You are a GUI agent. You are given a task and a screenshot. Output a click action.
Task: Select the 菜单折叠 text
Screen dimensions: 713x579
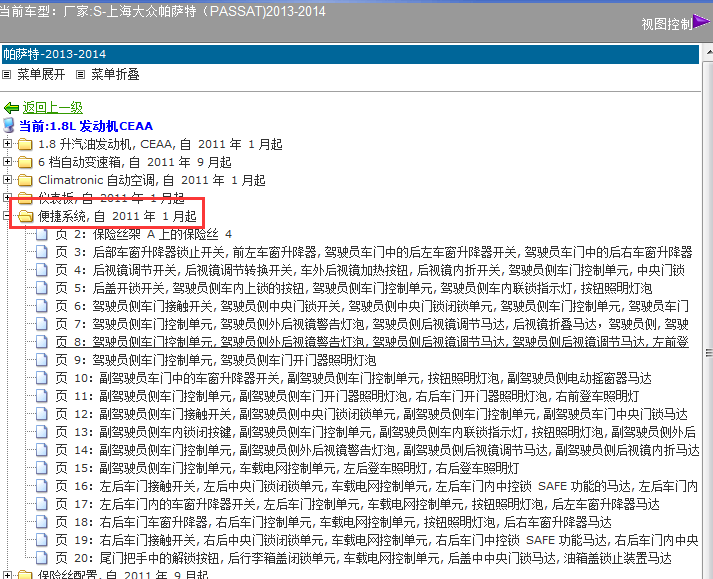tap(115, 75)
